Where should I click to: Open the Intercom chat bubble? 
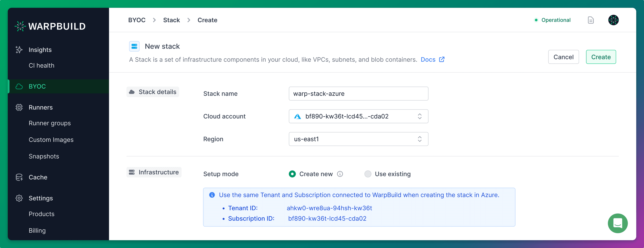pyautogui.click(x=618, y=223)
